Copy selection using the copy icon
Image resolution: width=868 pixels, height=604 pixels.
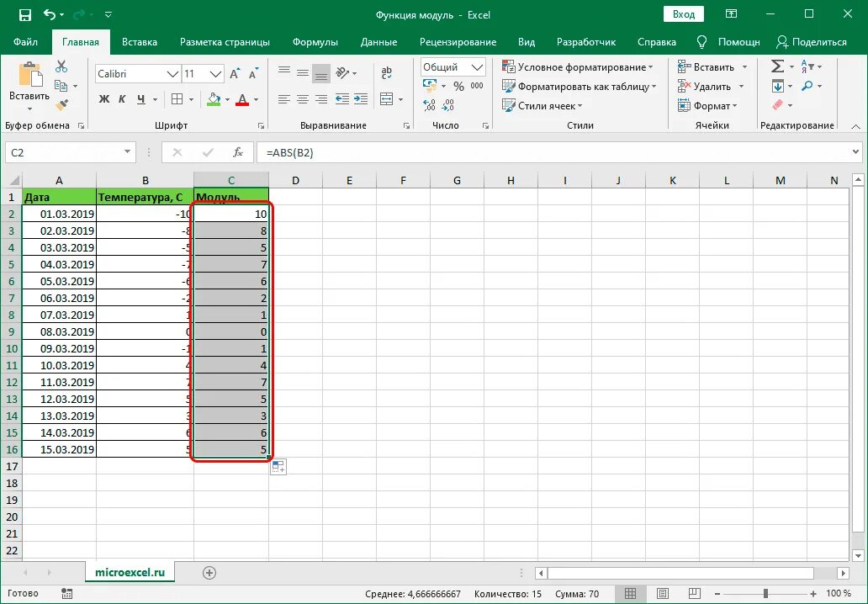coord(61,86)
